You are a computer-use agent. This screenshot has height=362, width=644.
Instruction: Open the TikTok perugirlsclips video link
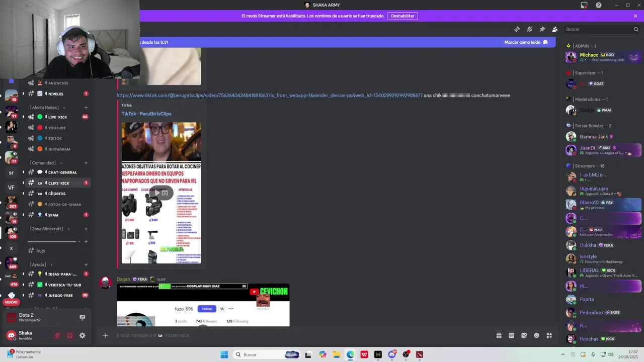(269, 95)
